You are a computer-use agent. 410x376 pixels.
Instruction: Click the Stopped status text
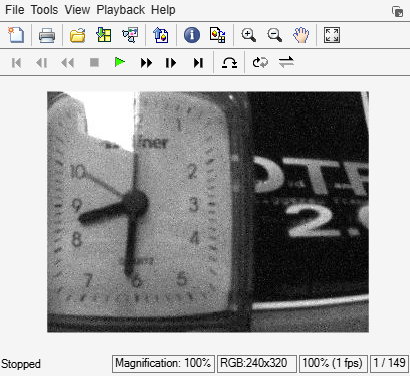(21, 364)
